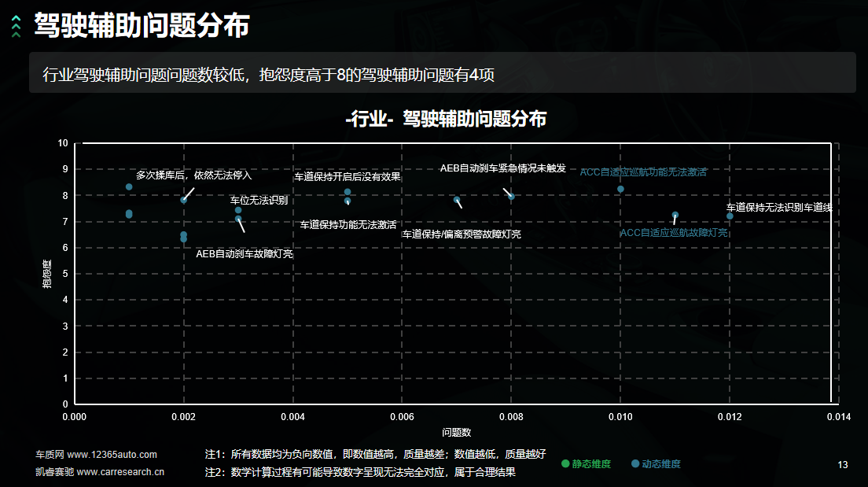Click the page number 13
Viewport: 868px width, 487px height.
(843, 465)
